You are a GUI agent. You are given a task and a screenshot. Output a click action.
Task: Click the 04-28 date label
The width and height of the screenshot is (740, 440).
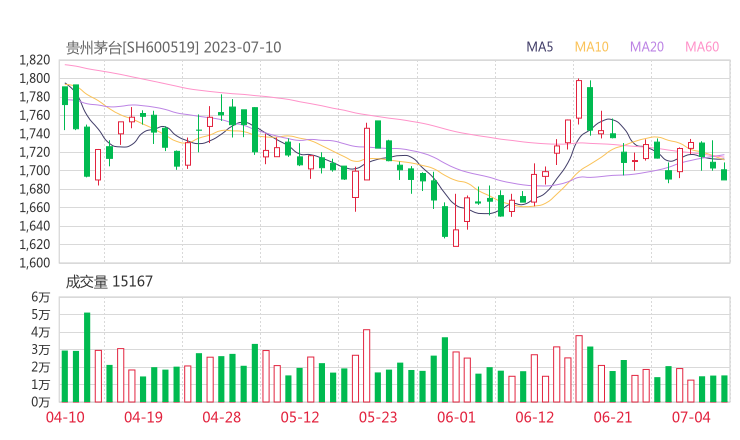coord(222,417)
